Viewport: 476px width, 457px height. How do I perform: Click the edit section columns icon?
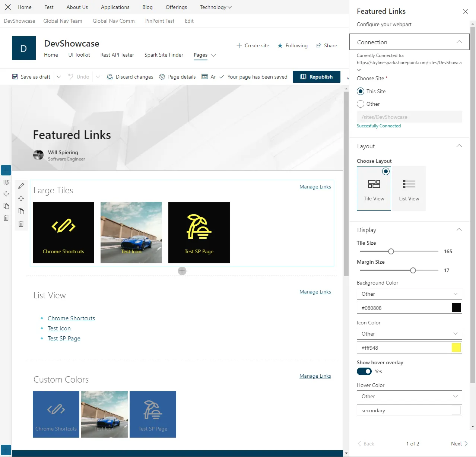pos(6,183)
